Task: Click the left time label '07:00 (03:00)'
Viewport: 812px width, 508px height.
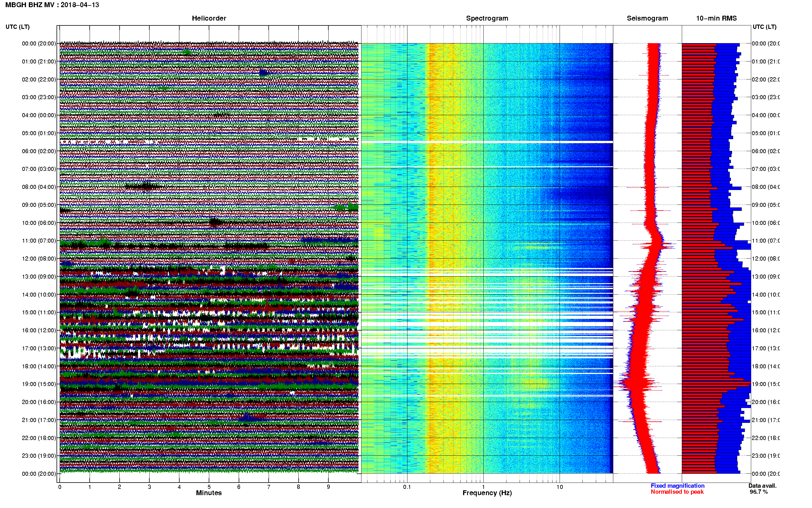Action: 39,169
